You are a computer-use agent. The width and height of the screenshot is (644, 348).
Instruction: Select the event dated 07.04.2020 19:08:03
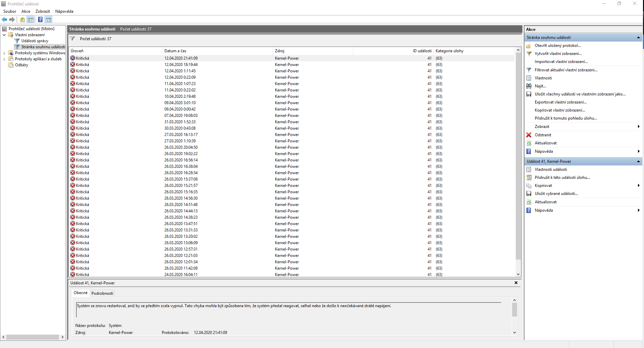click(x=291, y=116)
